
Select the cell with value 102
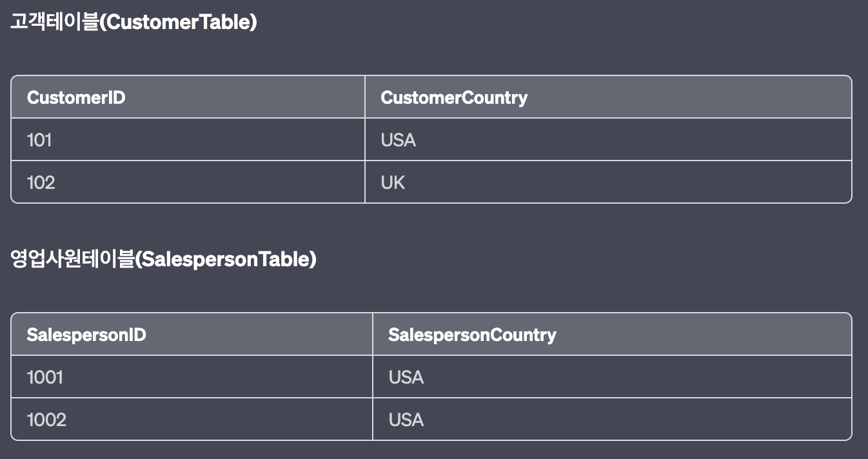coord(41,182)
